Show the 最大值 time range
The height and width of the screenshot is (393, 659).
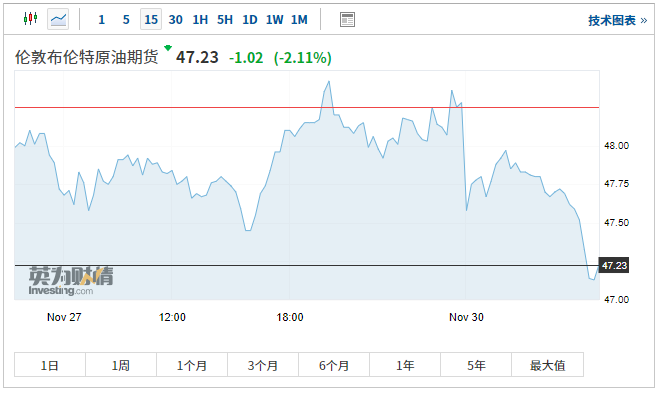pos(547,365)
